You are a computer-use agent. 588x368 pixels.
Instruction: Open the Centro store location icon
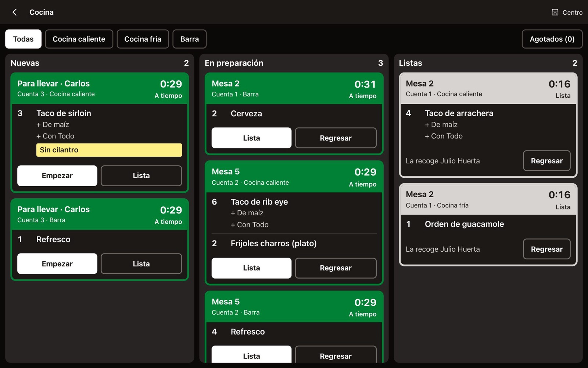[555, 12]
